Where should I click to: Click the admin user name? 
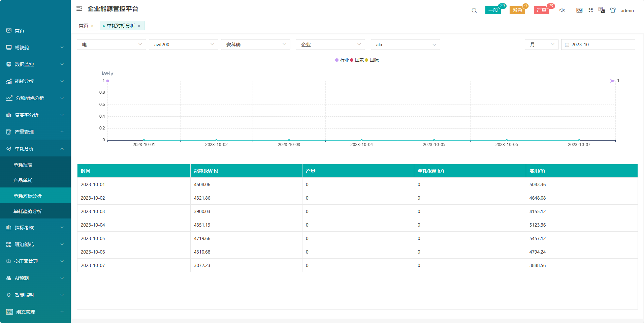tap(627, 10)
